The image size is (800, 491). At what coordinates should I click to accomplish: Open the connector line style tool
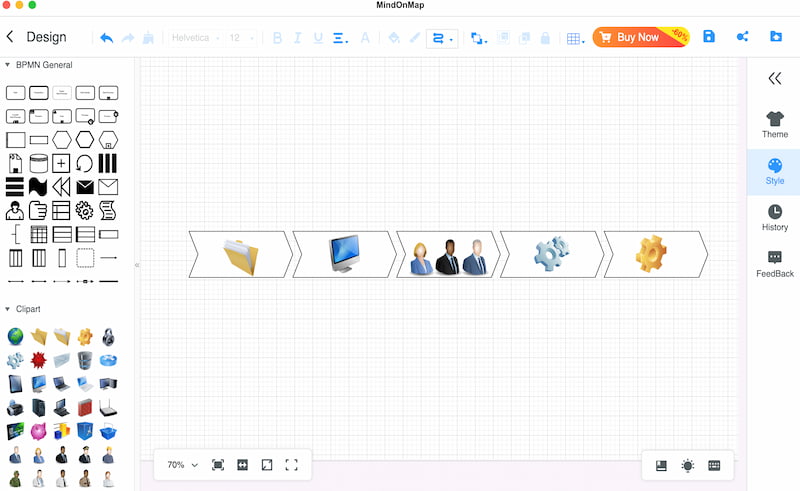[x=442, y=38]
